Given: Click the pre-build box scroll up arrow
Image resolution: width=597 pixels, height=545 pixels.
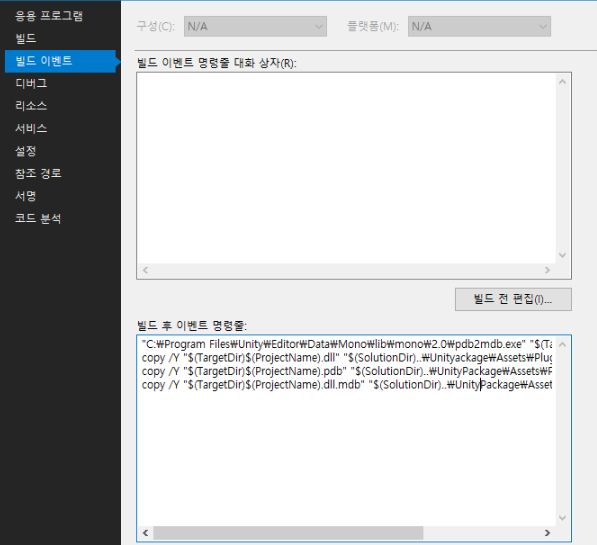Looking at the screenshot, I should coord(562,82).
